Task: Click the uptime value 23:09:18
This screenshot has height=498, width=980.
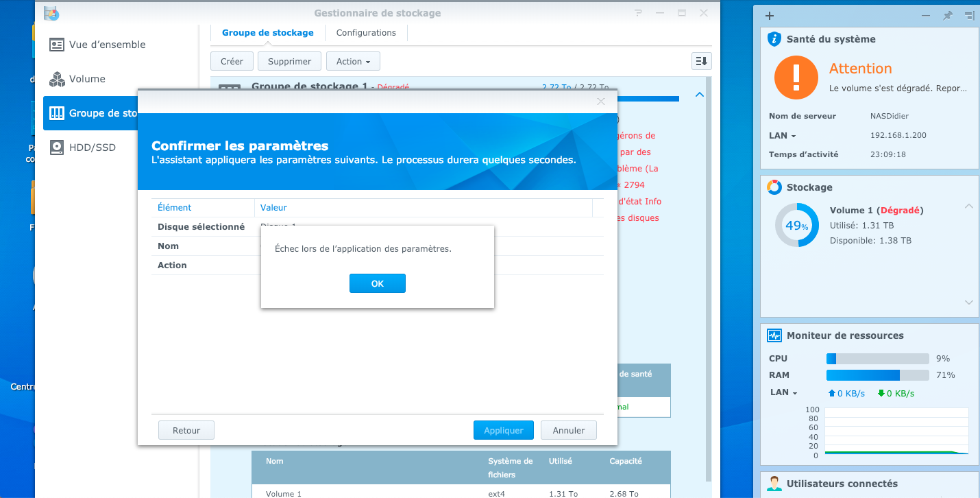Action: [x=888, y=154]
